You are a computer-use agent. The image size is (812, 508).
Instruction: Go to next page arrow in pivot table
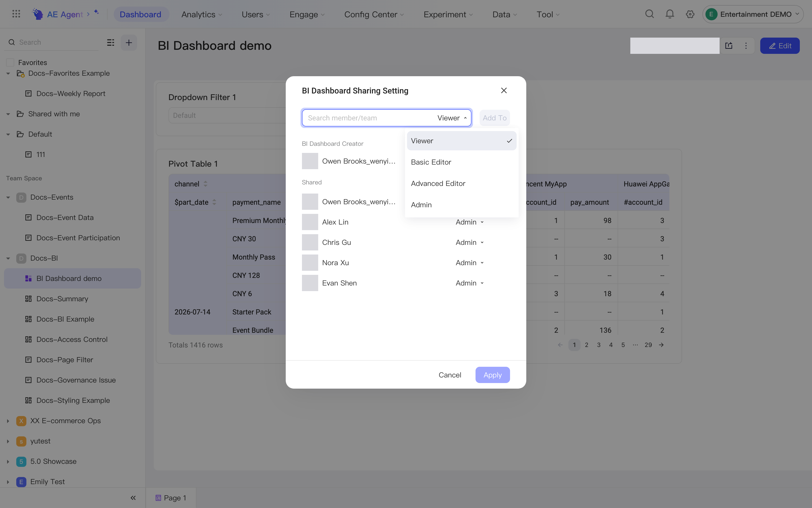click(661, 345)
